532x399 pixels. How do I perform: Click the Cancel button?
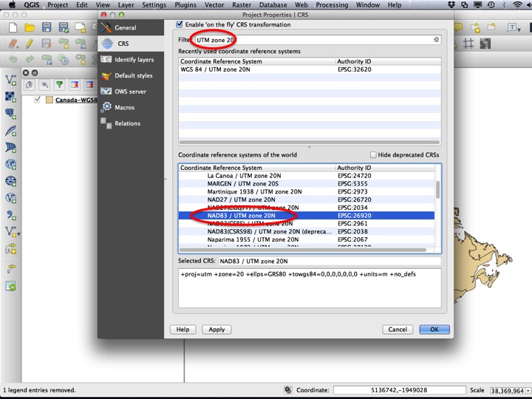click(x=398, y=330)
